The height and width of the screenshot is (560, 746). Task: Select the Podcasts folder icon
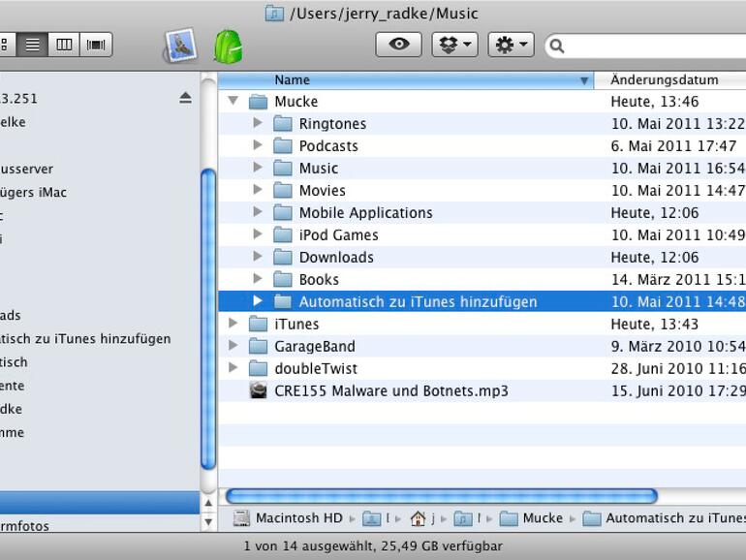(283, 146)
